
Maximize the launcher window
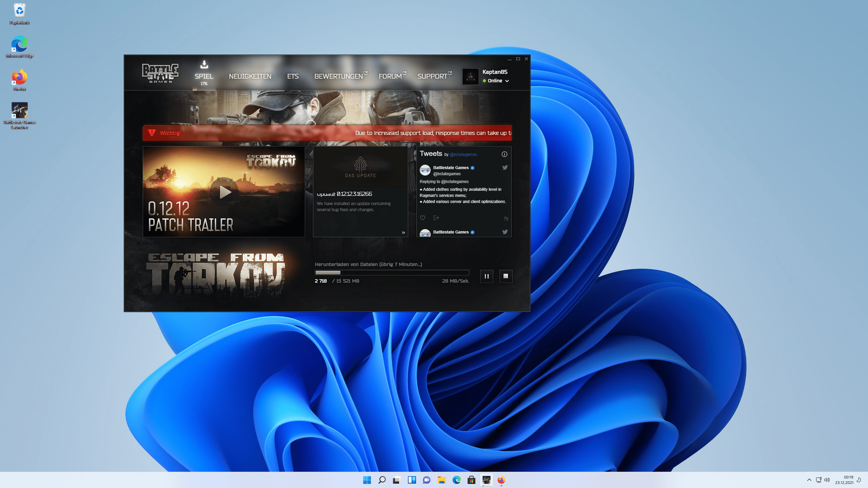[x=518, y=59]
